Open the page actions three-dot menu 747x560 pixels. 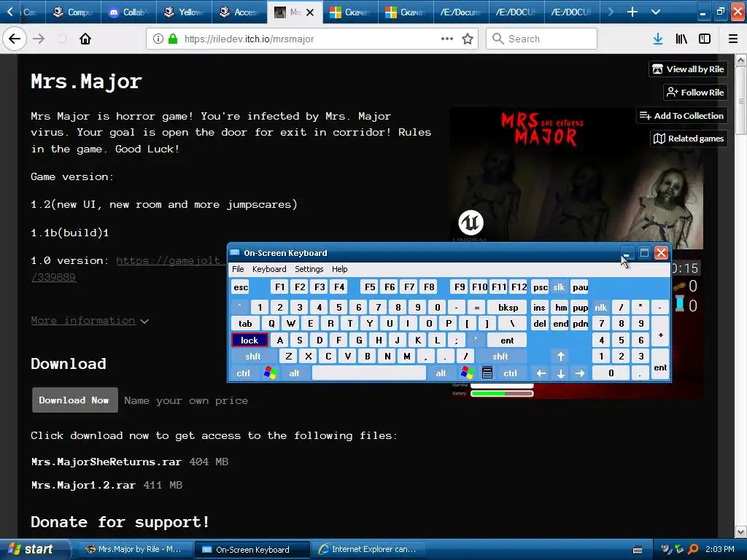point(446,39)
